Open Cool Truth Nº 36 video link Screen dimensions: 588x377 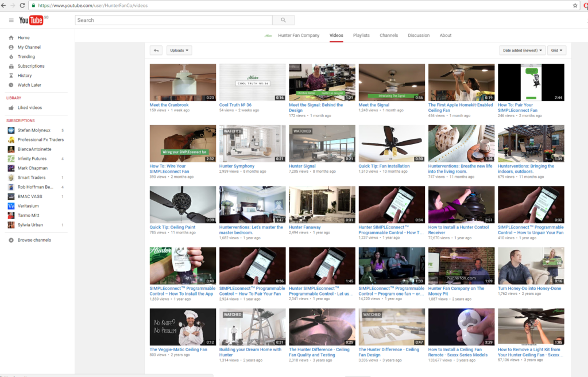click(x=235, y=105)
